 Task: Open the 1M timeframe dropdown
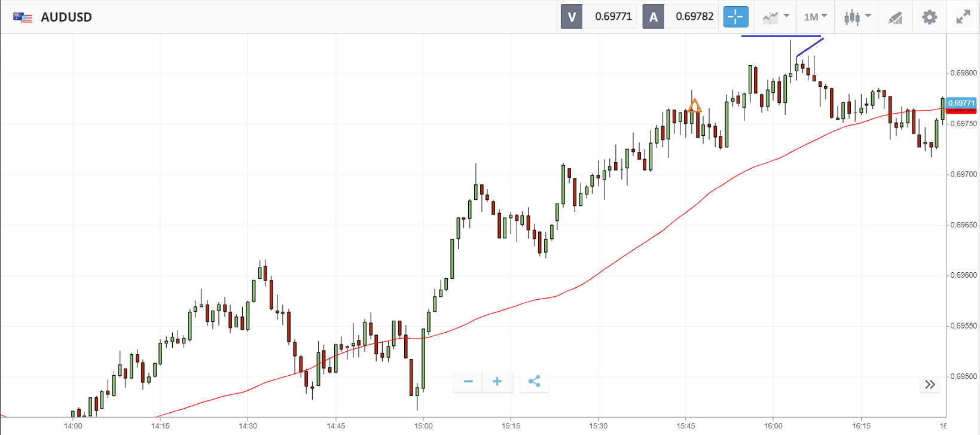click(815, 17)
